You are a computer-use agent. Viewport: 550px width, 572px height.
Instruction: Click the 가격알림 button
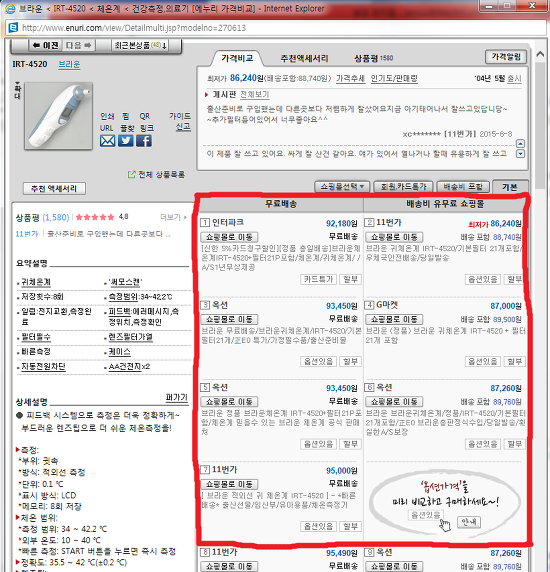click(506, 57)
